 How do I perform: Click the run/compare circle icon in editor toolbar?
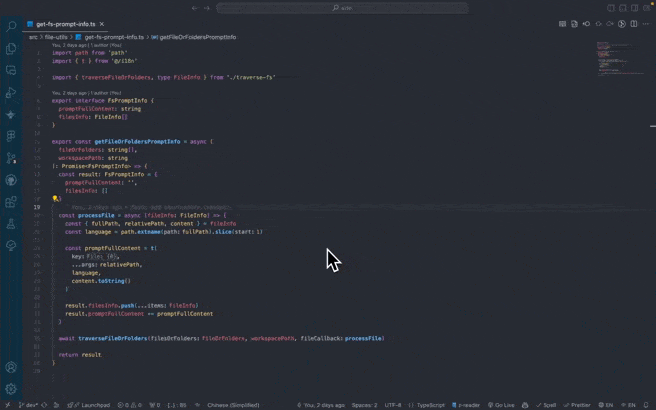click(622, 24)
